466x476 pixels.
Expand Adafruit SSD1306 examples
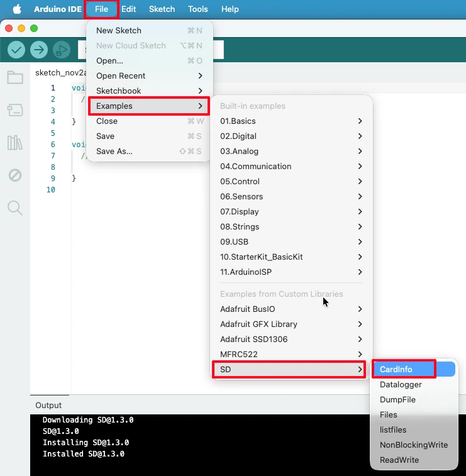291,339
